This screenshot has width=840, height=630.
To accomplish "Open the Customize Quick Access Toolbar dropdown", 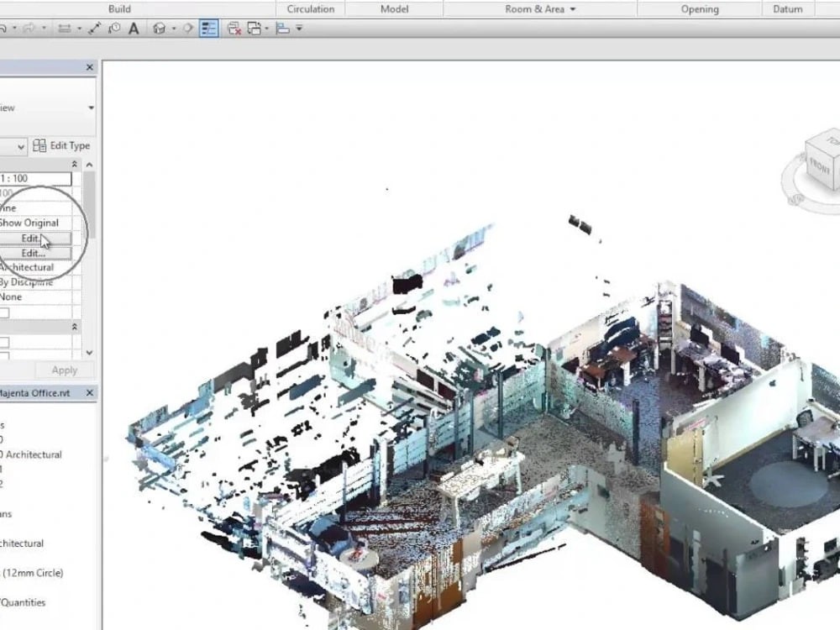I will (x=299, y=29).
